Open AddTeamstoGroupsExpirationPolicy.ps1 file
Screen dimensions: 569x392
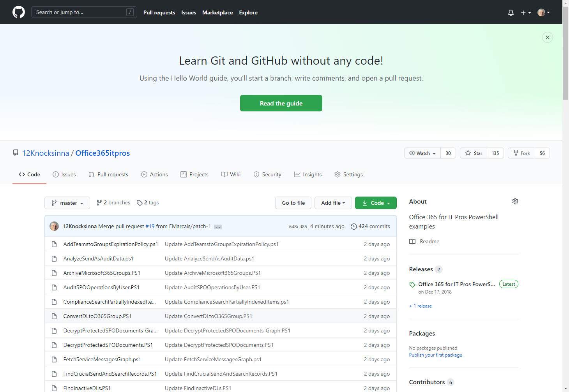[111, 244]
